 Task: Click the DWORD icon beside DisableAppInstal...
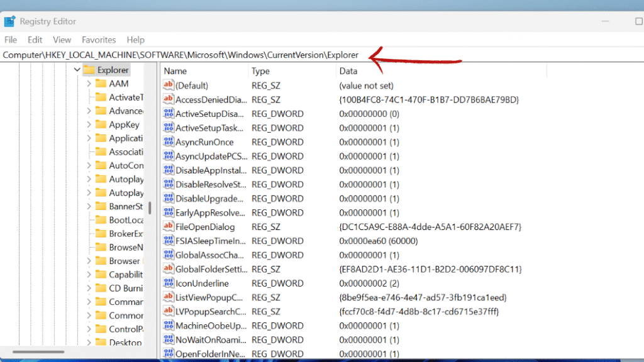169,170
